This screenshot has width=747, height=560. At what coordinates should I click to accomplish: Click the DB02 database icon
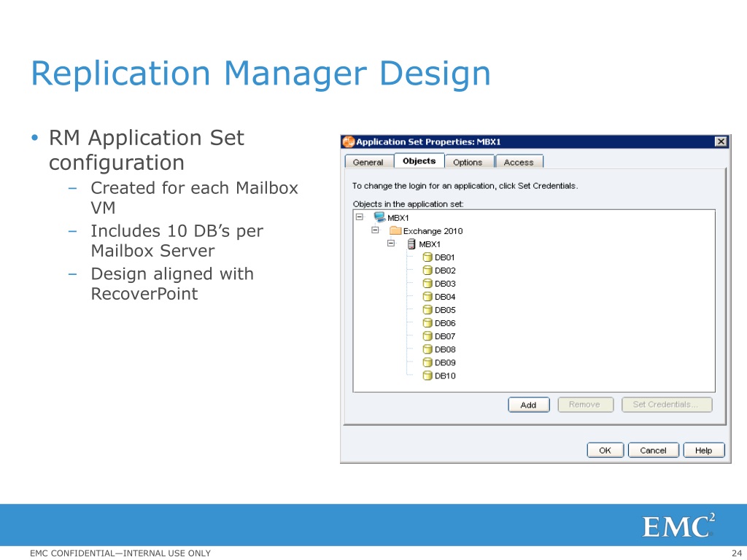(427, 271)
